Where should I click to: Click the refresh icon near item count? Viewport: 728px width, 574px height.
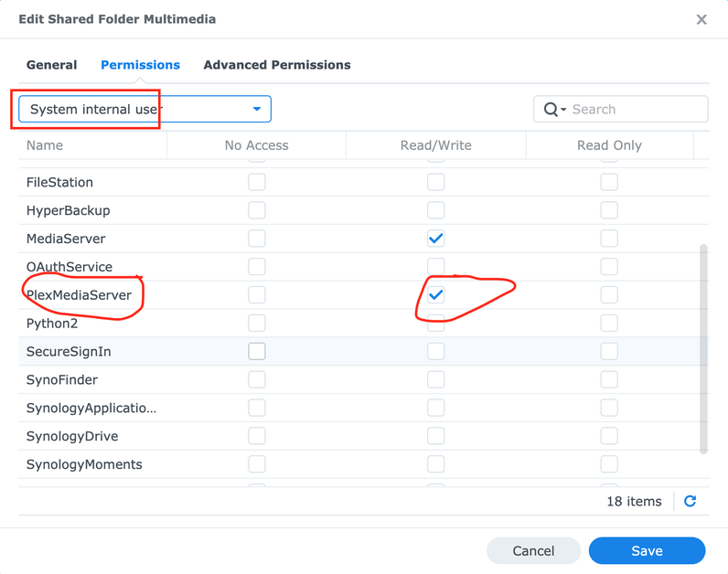pyautogui.click(x=691, y=501)
